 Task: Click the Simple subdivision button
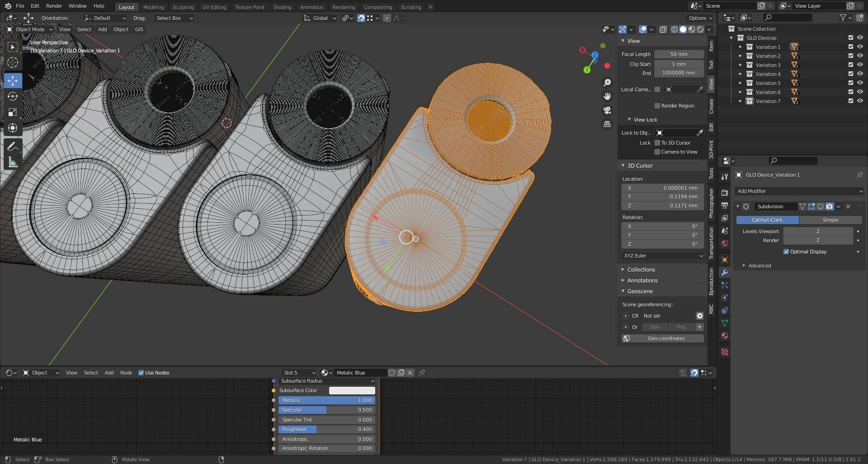(830, 220)
